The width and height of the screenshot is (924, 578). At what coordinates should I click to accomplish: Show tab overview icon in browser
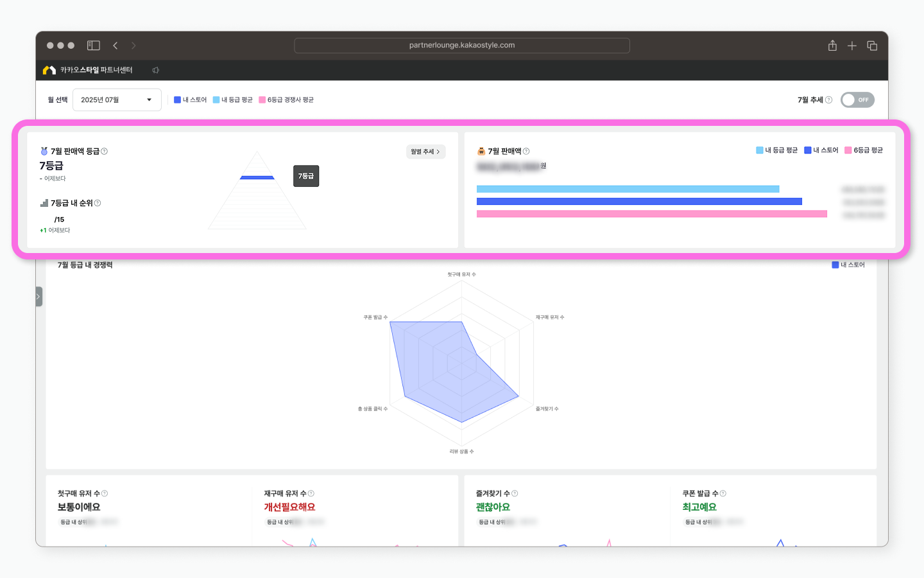pyautogui.click(x=872, y=46)
